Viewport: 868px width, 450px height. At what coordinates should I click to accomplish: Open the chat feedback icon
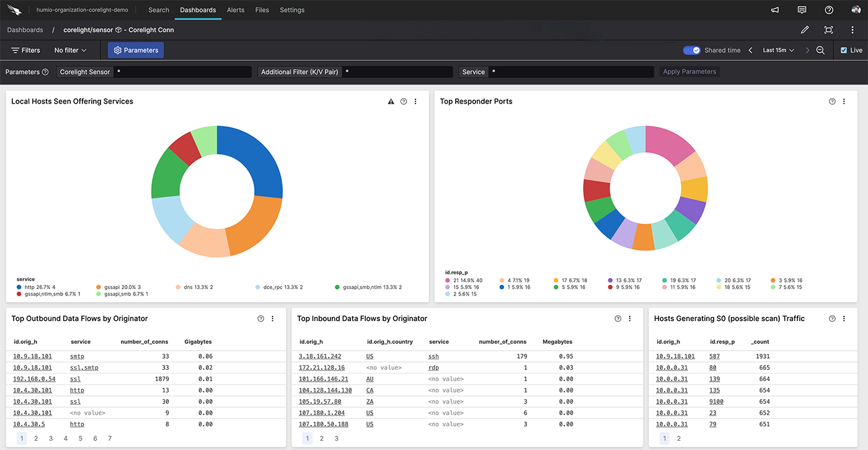(802, 10)
